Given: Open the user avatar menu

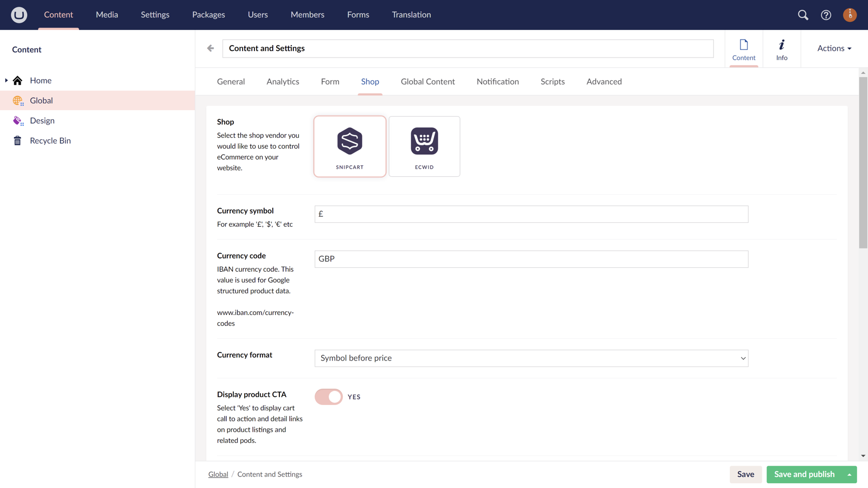Looking at the screenshot, I should (850, 15).
